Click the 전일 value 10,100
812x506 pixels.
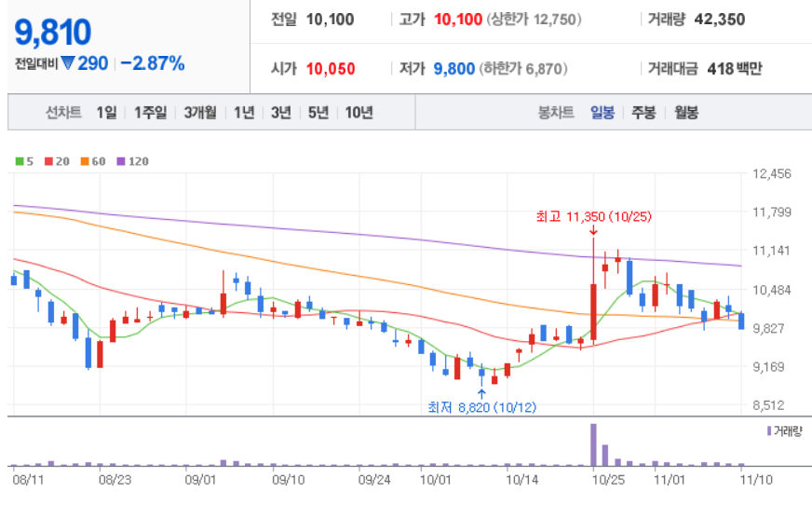330,20
